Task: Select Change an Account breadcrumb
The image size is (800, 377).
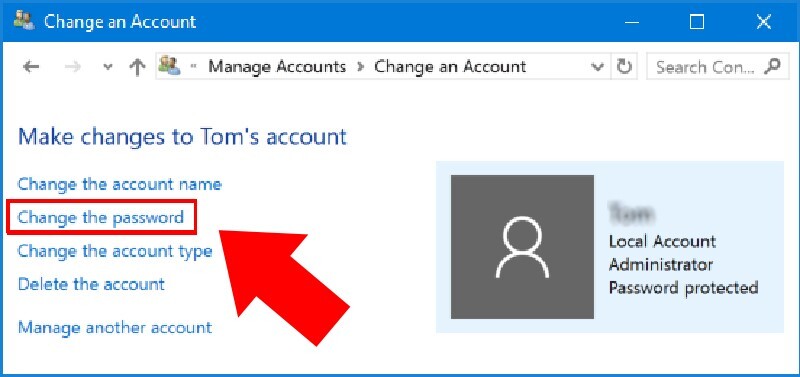Action: [450, 67]
